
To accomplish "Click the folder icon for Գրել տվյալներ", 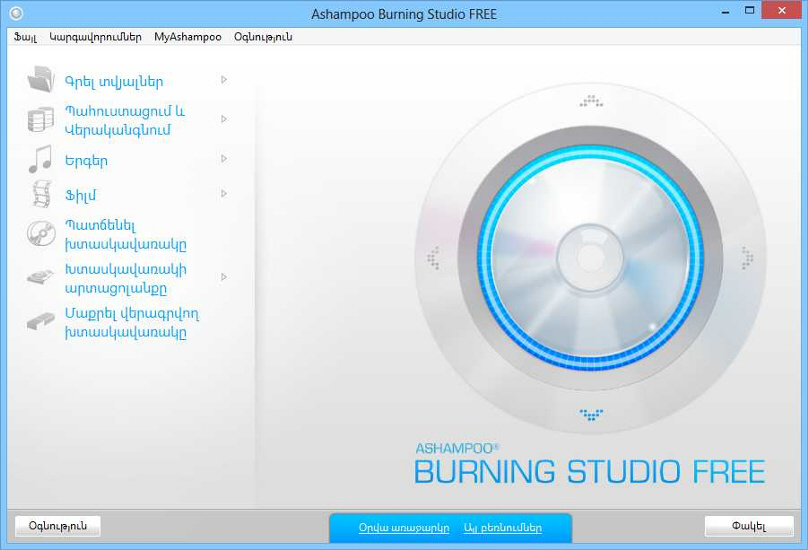I will (41, 79).
